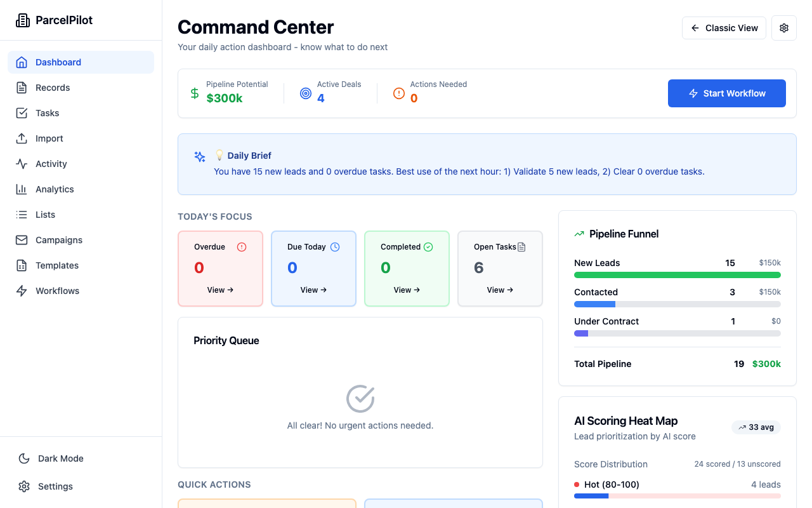Click the Start Workflow button
Screen dimensions: 812x508
[x=726, y=93]
